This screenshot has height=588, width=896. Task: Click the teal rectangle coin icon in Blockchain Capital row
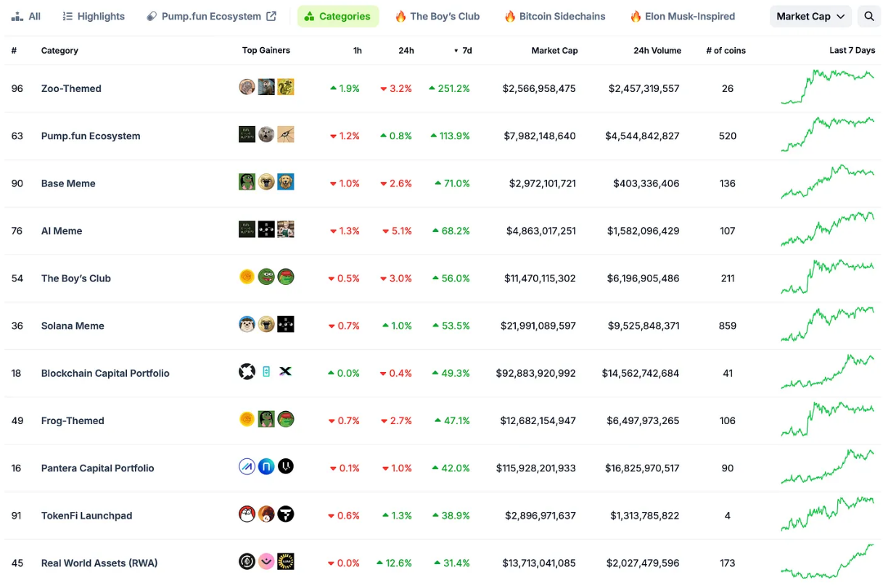pyautogui.click(x=266, y=372)
